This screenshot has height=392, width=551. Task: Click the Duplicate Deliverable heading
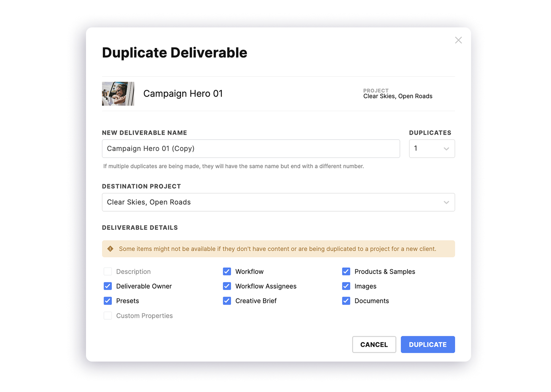(x=175, y=53)
